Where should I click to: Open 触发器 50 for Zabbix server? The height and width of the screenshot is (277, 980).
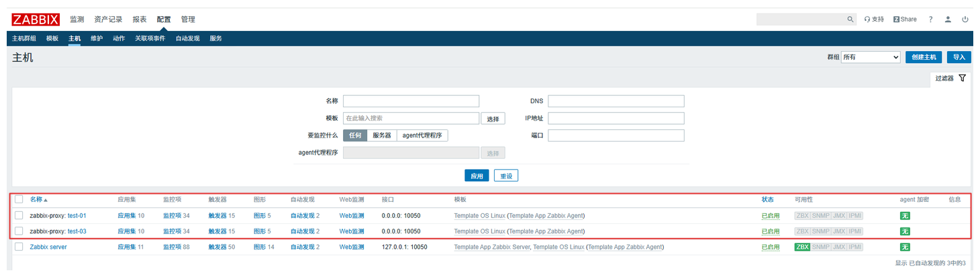click(222, 247)
